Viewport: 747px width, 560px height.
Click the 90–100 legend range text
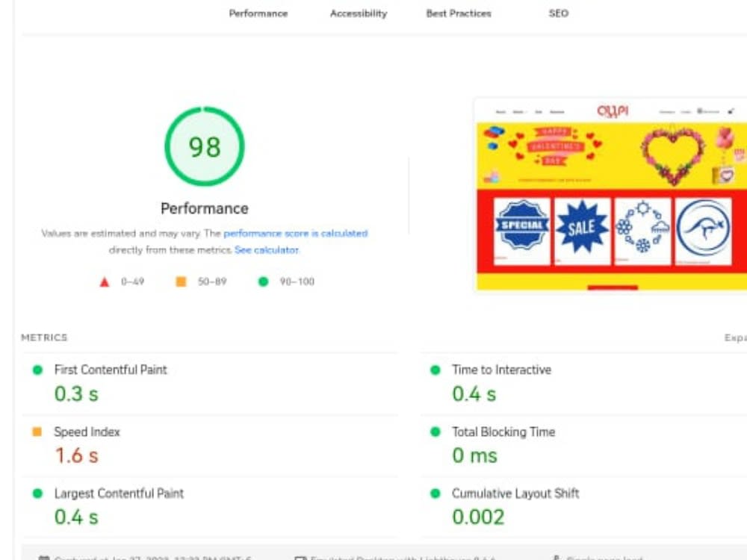[297, 281]
